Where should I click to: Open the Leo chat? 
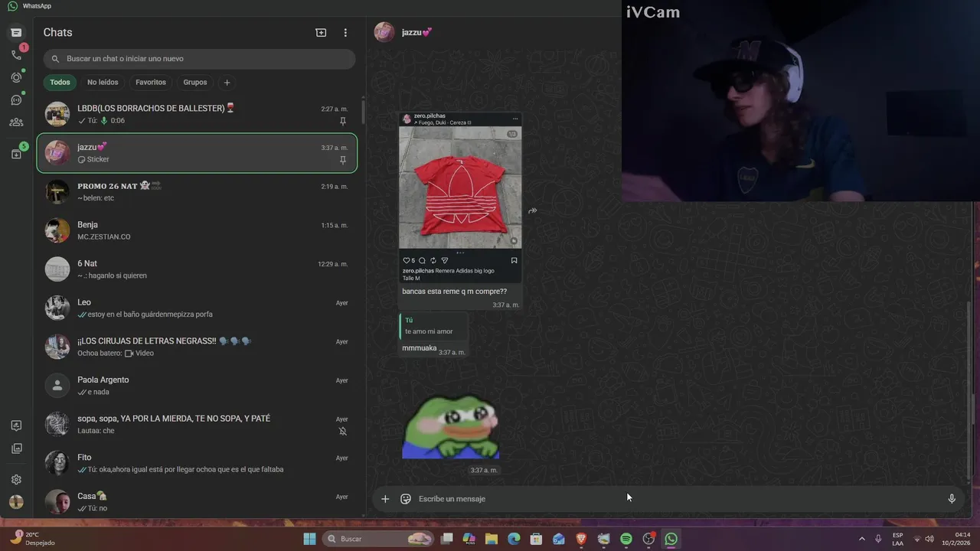coord(197,308)
